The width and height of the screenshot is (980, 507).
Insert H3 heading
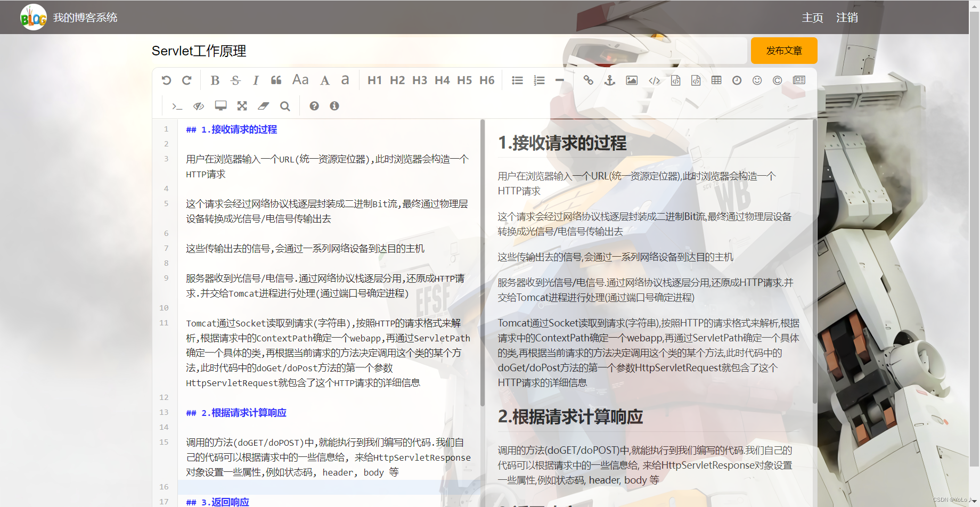[419, 80]
